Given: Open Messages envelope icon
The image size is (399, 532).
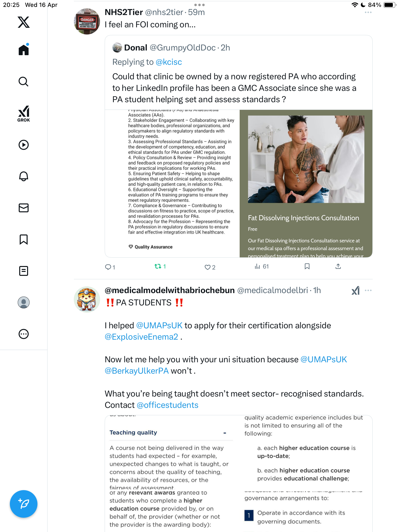Looking at the screenshot, I should tap(24, 208).
